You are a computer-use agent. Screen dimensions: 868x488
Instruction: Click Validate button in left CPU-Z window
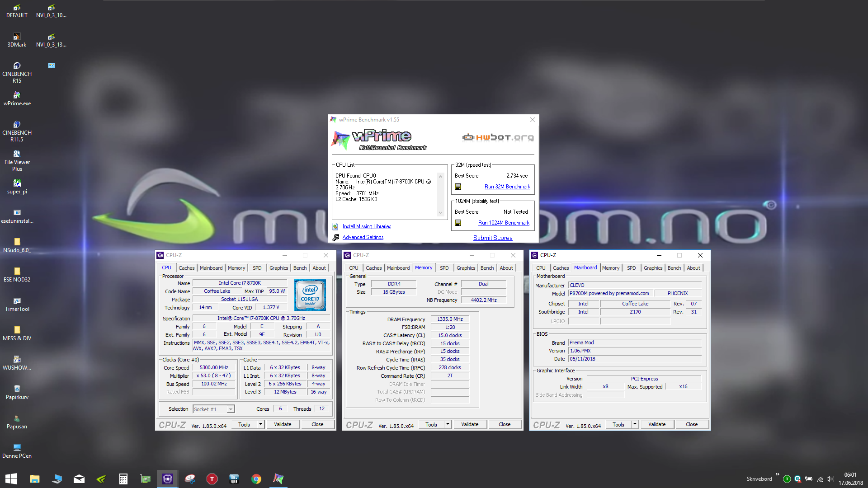coord(283,424)
